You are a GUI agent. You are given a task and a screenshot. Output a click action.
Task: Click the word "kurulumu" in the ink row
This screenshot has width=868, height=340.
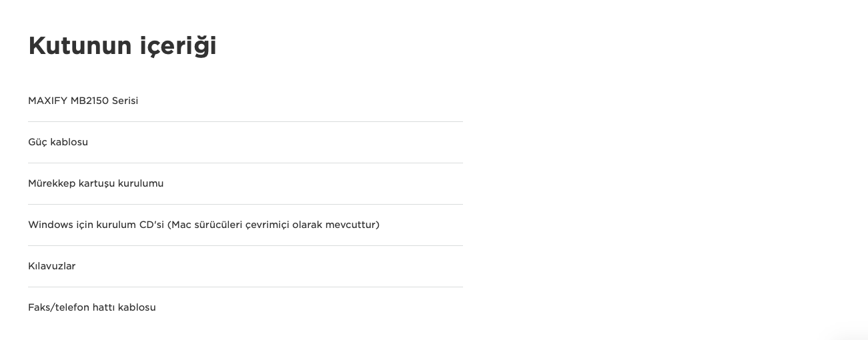coord(141,183)
